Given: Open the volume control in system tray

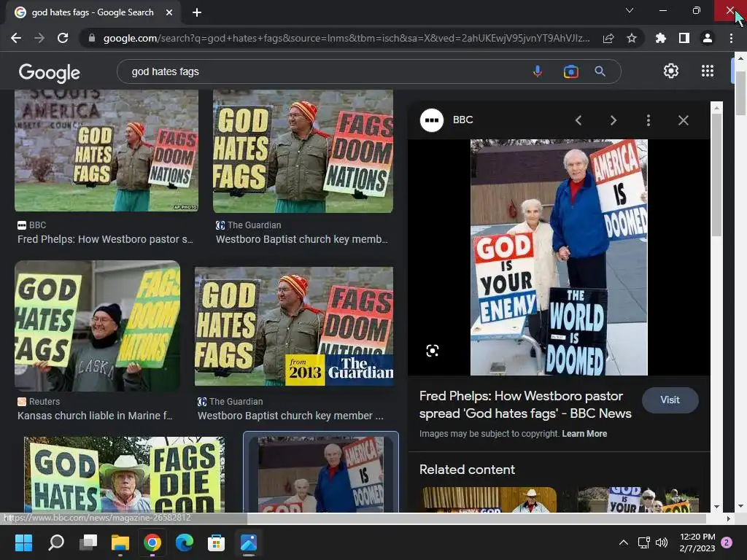Looking at the screenshot, I should (661, 542).
